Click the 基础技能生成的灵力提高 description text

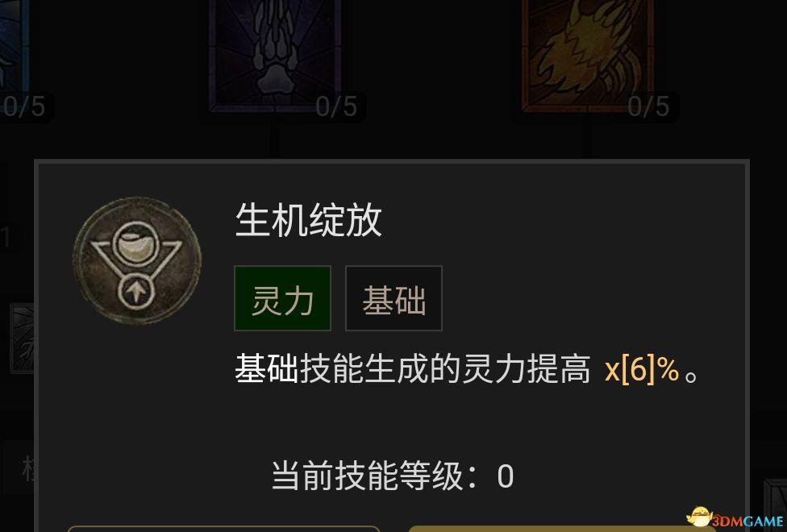413,369
